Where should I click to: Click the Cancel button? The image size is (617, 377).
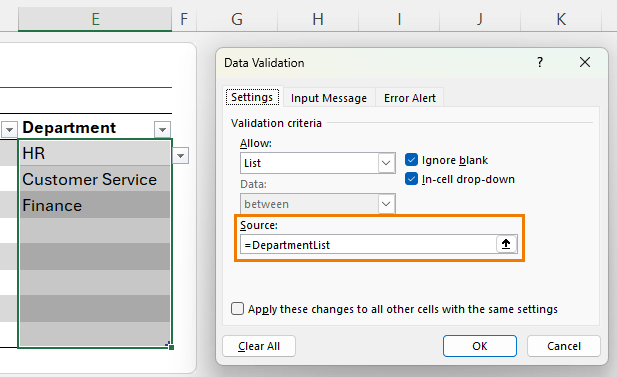pos(563,346)
